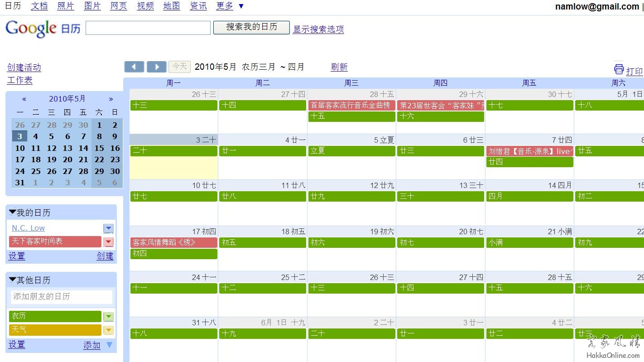The width and height of the screenshot is (644, 362).
Task: Click » in the mini calendar header
Action: [111, 99]
